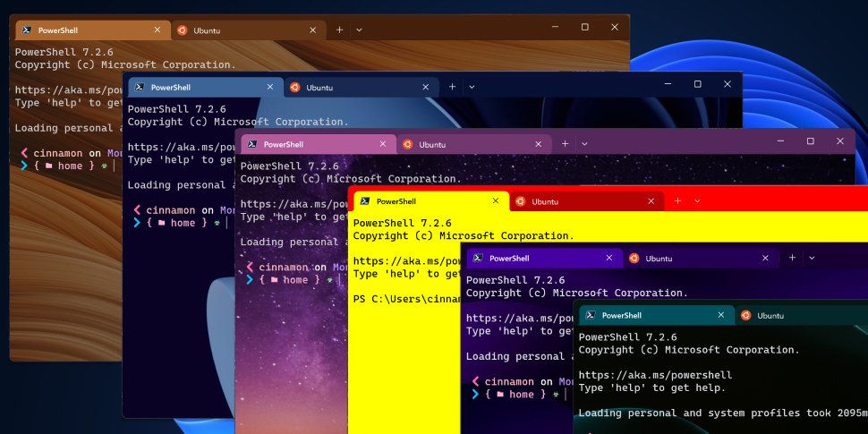Screen dimensions: 868x434
Task: Click Ubuntu logo icon in brown window tab
Action: pyautogui.click(x=183, y=30)
